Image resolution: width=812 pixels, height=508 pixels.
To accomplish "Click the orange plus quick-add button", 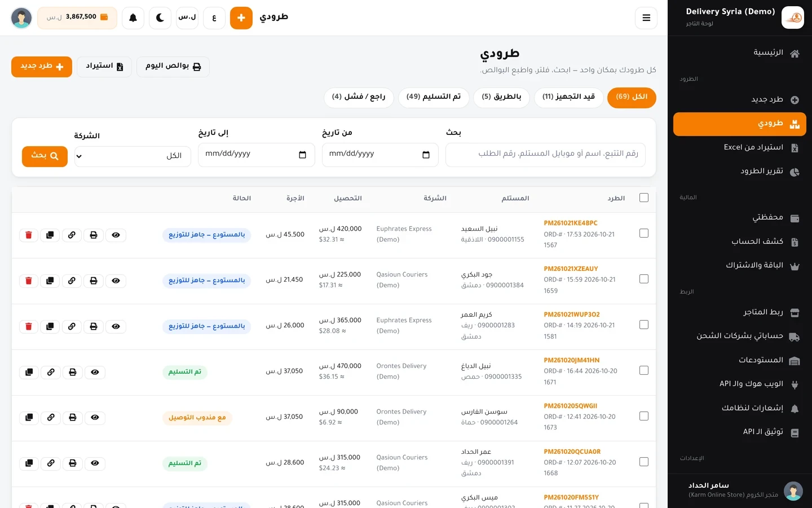I will pyautogui.click(x=241, y=18).
